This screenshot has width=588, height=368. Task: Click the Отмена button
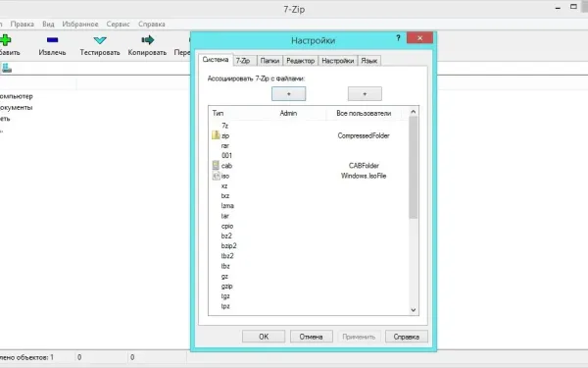pos(312,337)
